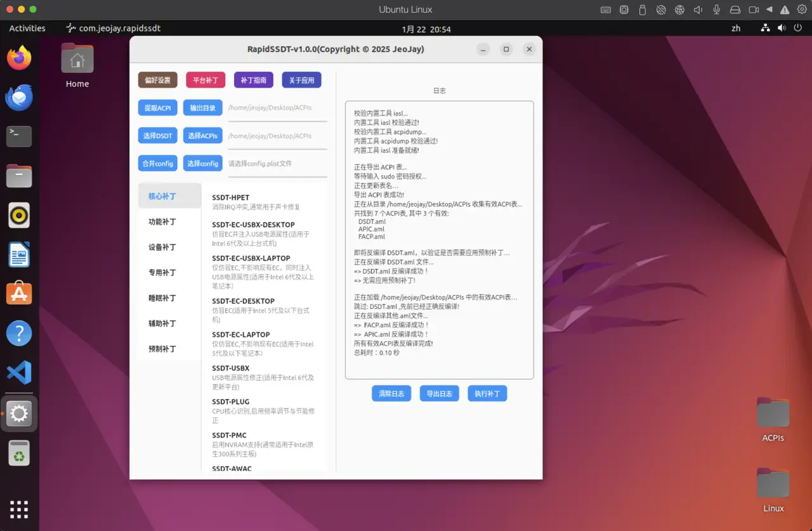The height and width of the screenshot is (531, 812).
Task: Open the Ubuntu Software store icon
Action: [19, 294]
